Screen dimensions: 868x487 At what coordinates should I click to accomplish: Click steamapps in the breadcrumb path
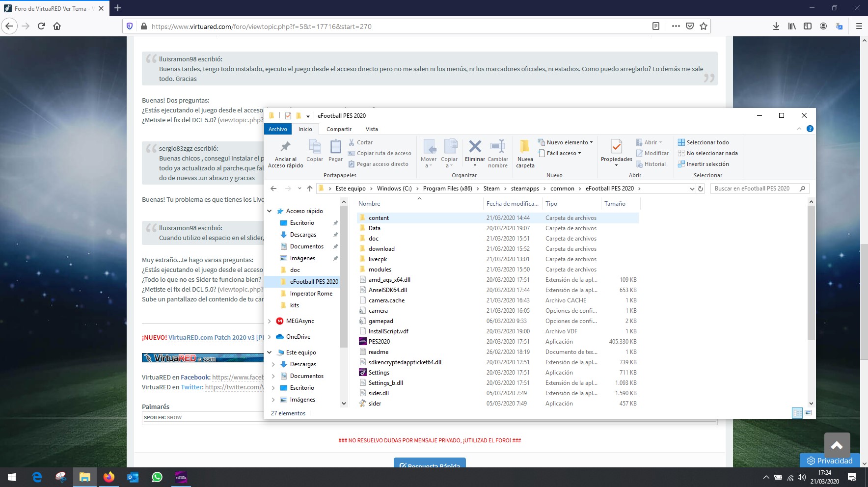pos(525,189)
